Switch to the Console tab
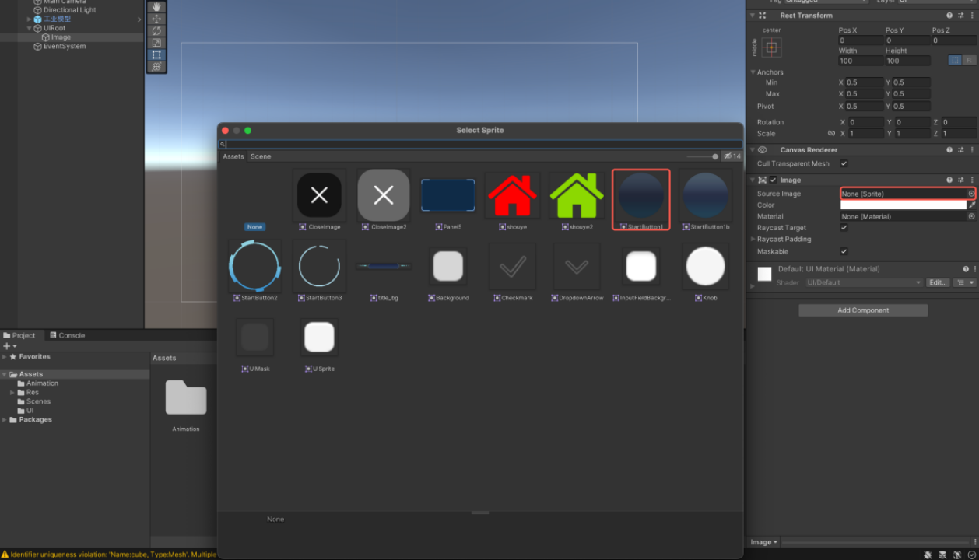979x560 pixels. point(67,335)
